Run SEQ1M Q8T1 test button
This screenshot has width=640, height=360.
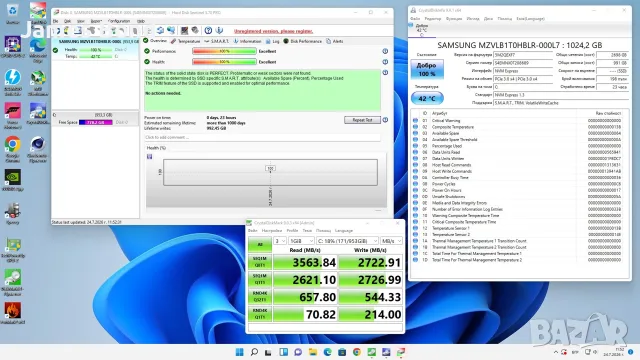coord(260,262)
